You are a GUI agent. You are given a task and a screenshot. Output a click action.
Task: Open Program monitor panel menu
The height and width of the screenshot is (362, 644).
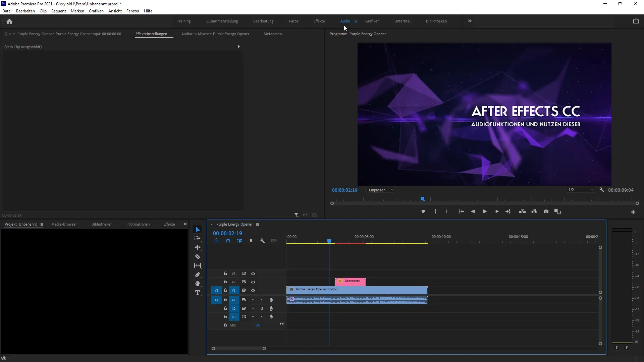point(391,34)
